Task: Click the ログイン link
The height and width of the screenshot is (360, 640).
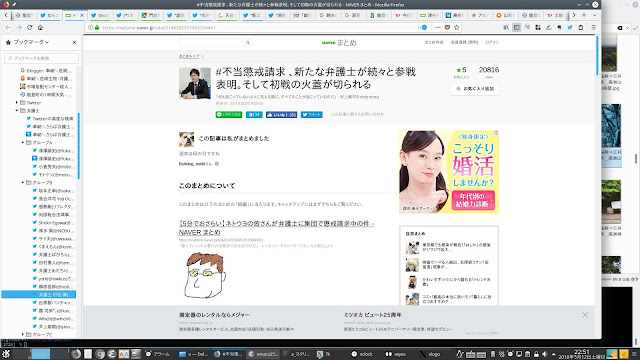Action: (492, 42)
